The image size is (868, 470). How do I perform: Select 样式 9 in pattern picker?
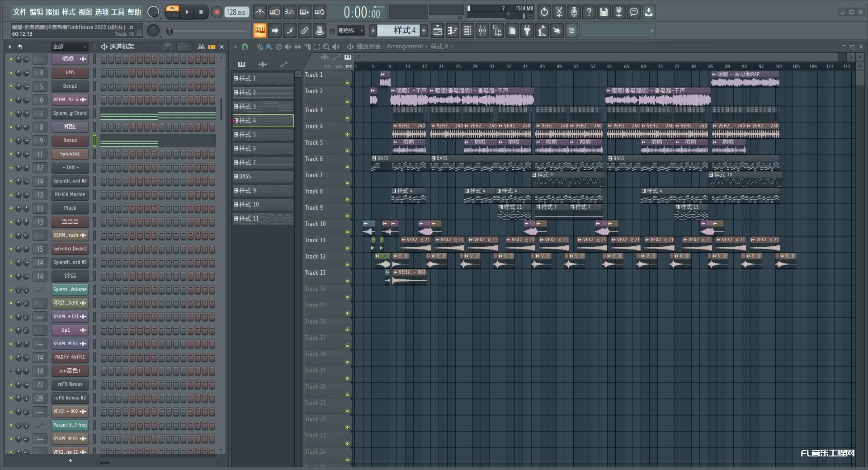(263, 191)
